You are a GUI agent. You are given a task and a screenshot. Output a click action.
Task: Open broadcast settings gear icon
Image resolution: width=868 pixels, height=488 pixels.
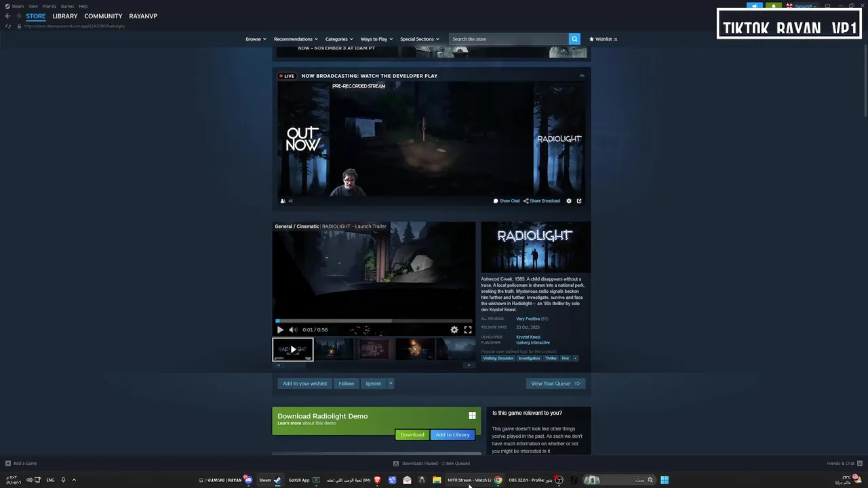pyautogui.click(x=569, y=201)
